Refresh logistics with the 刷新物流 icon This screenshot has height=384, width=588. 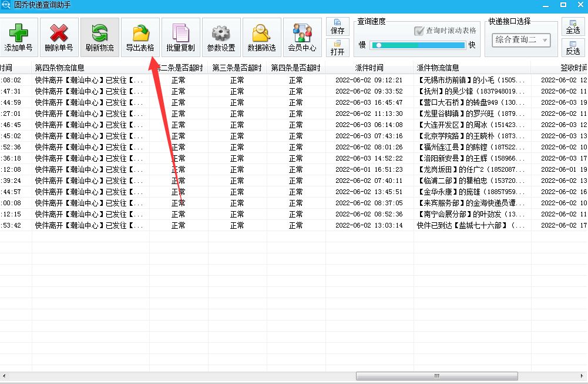100,36
